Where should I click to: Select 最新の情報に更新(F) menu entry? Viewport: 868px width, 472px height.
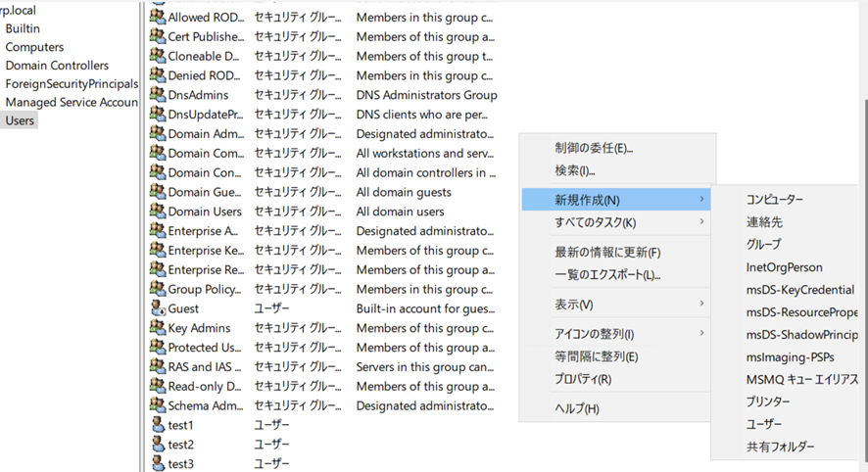point(607,253)
